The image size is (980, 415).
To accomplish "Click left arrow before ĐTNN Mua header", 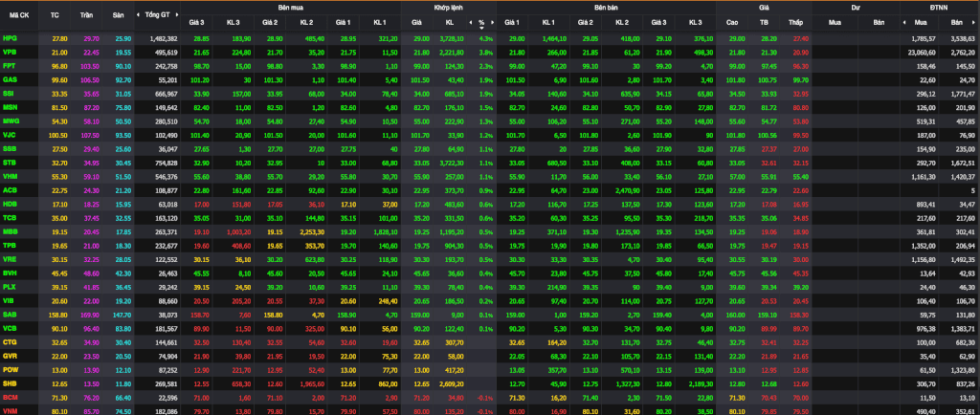I will tap(904, 22).
